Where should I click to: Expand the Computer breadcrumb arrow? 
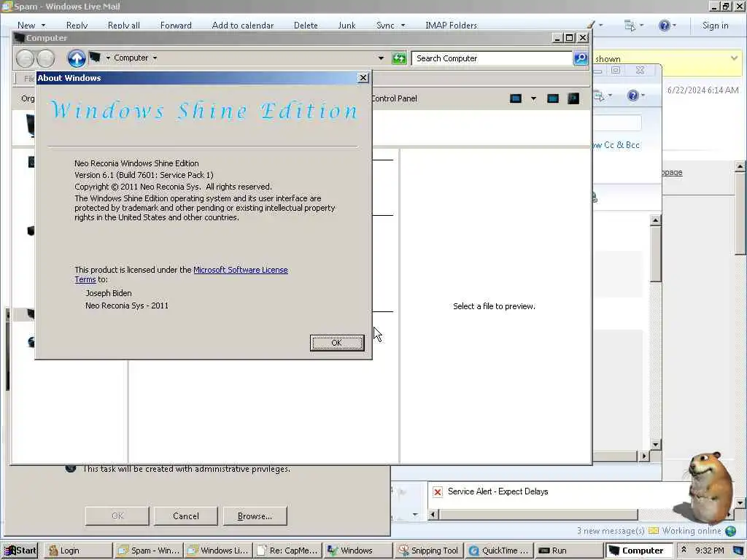(x=155, y=58)
